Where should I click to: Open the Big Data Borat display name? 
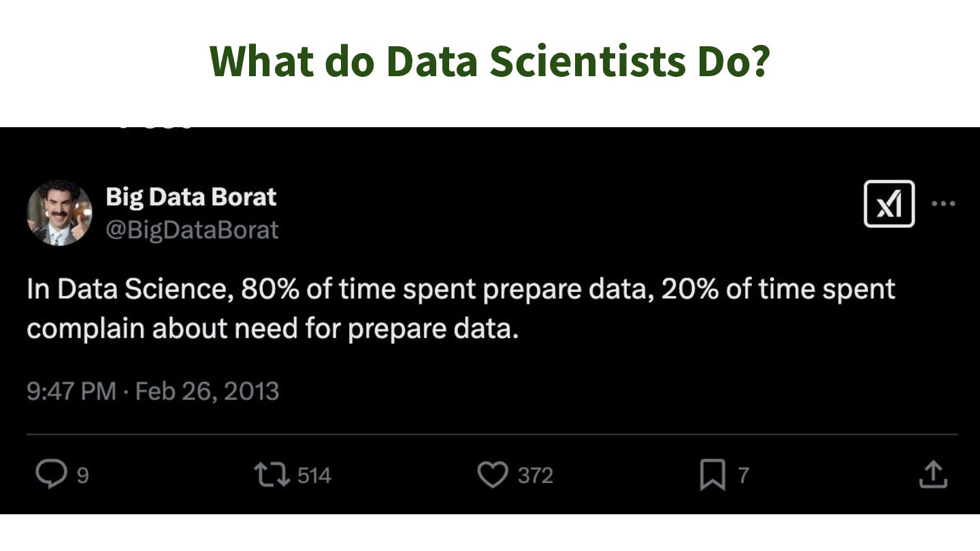(x=191, y=197)
